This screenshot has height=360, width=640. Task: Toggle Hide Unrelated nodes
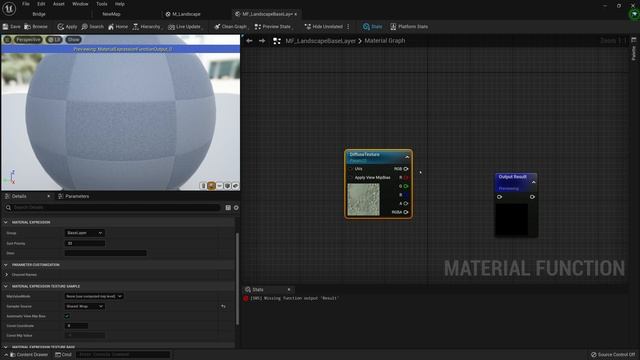click(324, 27)
